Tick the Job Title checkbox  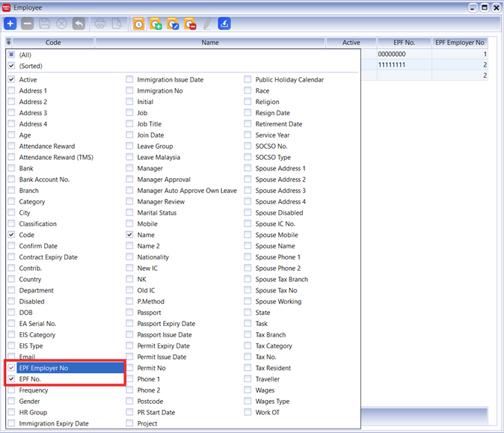coord(129,124)
